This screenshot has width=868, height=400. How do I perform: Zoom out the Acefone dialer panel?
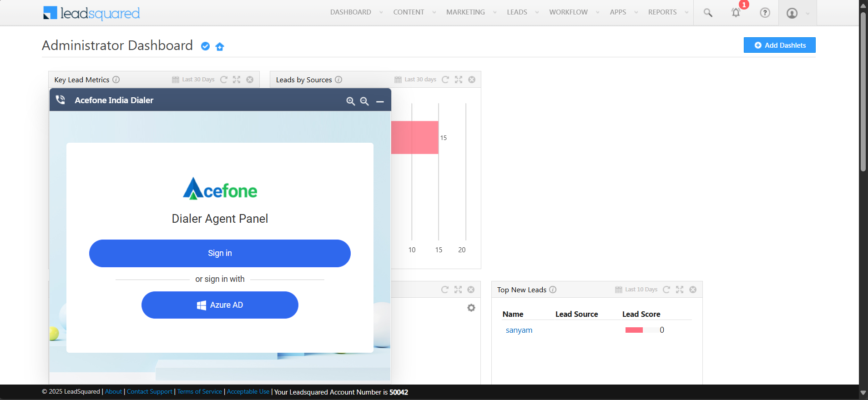[364, 101]
